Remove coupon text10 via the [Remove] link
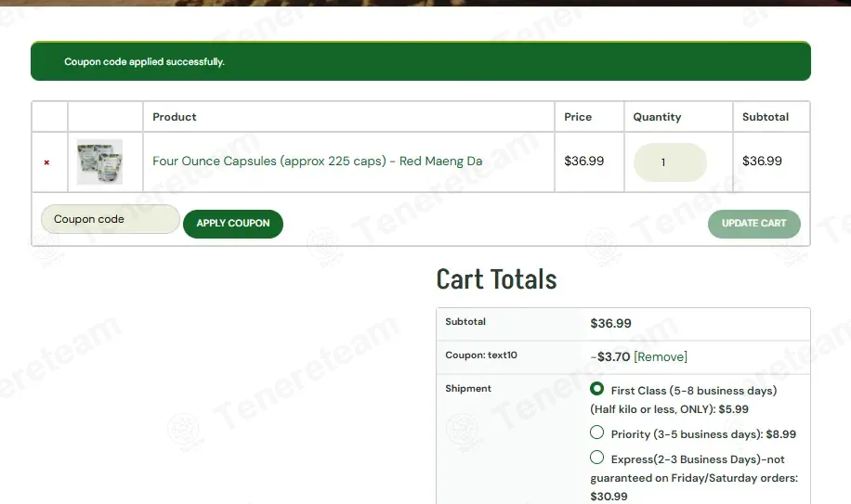 (x=660, y=356)
